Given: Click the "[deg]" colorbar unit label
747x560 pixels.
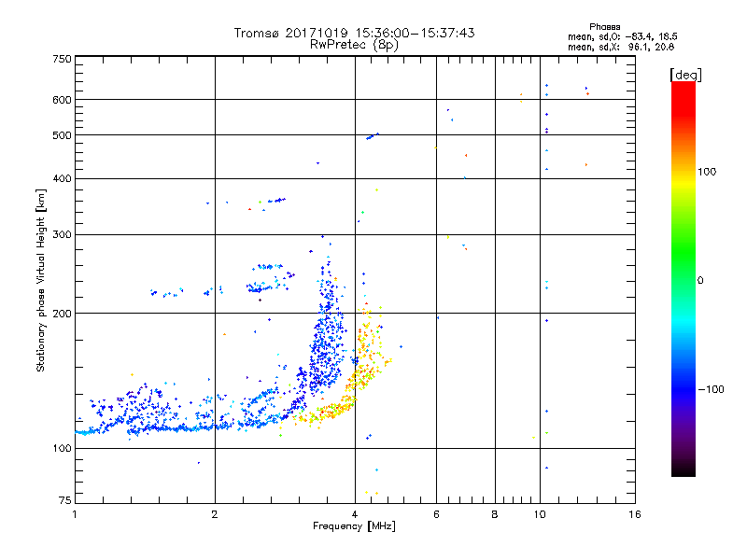Looking at the screenshot, I should pos(685,75).
